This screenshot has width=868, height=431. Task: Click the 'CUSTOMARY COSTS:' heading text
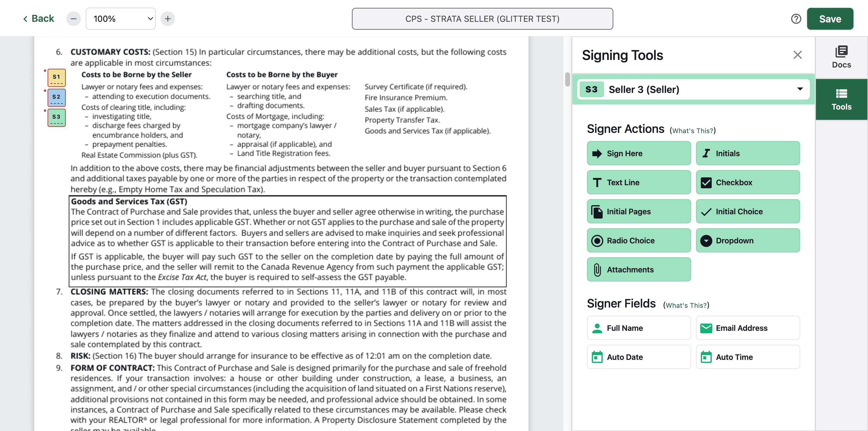(110, 52)
